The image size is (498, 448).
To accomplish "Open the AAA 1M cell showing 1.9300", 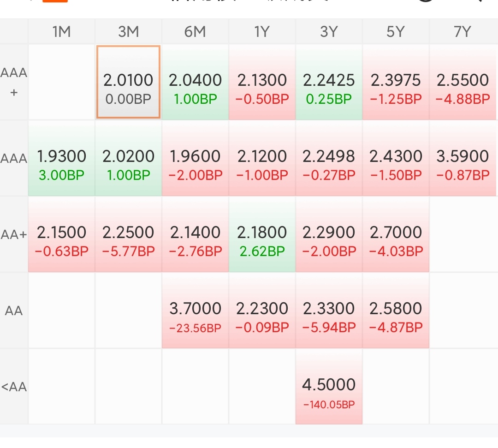I will pyautogui.click(x=61, y=158).
